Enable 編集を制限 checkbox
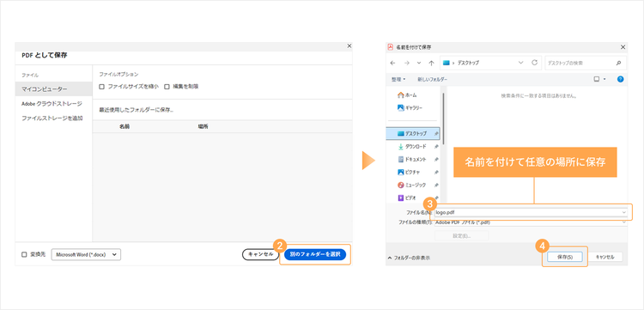The height and width of the screenshot is (310, 644). [167, 87]
